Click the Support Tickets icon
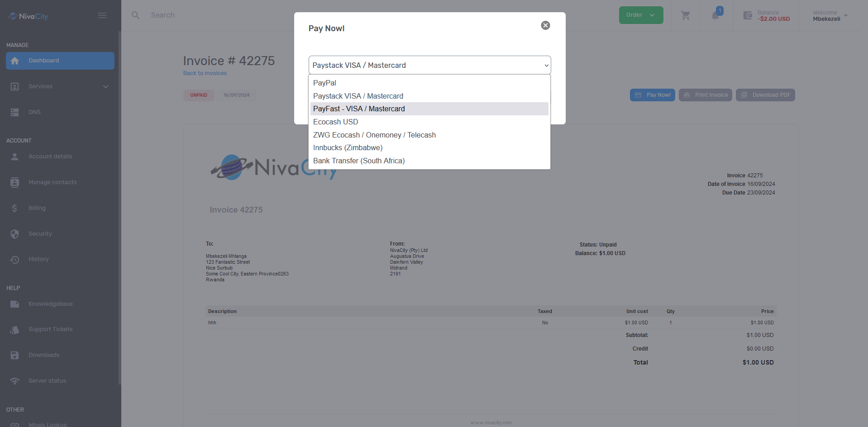Viewport: 868px width, 427px height. pyautogui.click(x=15, y=330)
